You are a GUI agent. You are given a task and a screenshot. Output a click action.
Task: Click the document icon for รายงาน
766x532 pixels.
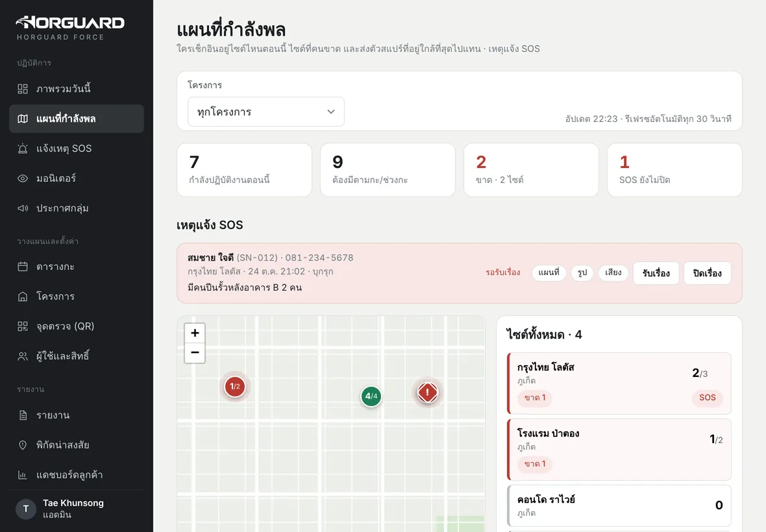(23, 415)
